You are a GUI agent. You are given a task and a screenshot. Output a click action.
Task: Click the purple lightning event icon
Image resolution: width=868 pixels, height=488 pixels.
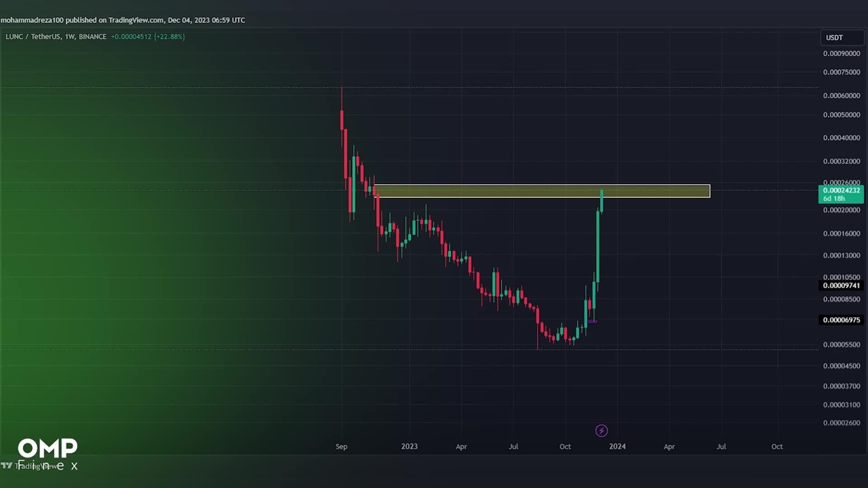(601, 430)
